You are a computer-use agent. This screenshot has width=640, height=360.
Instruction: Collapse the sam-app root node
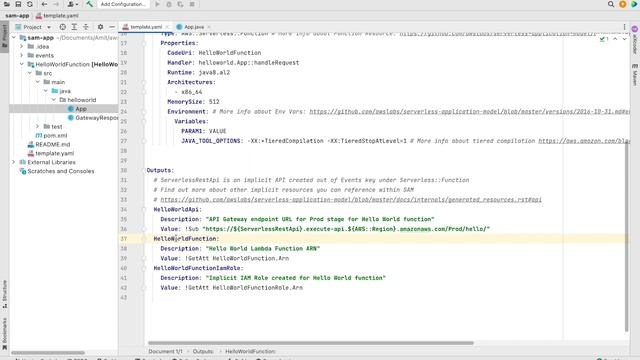(x=14, y=38)
